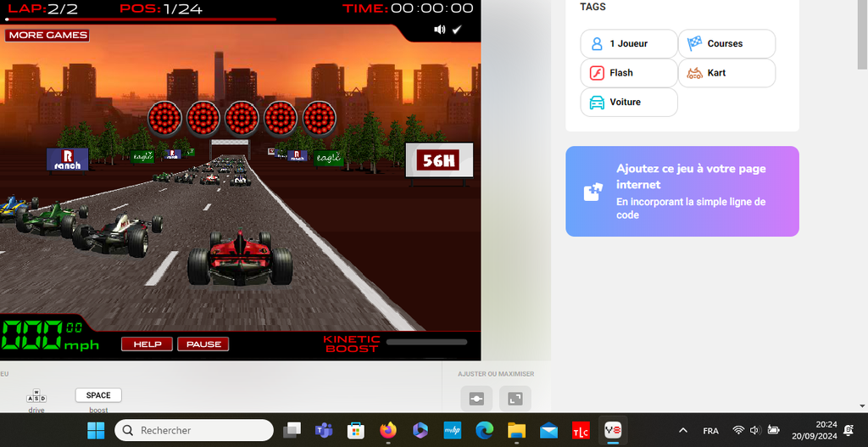Open Firefox from taskbar
This screenshot has height=447, width=868.
coord(388,430)
